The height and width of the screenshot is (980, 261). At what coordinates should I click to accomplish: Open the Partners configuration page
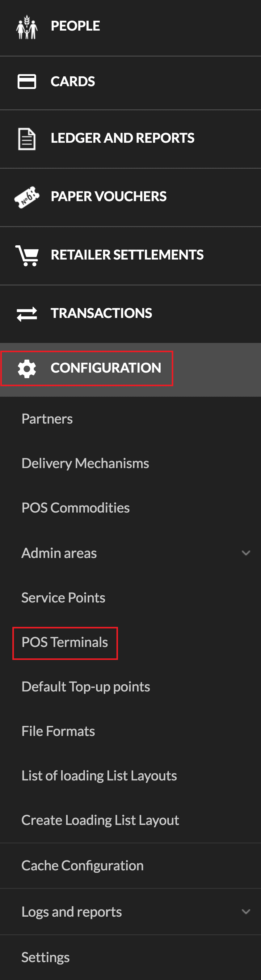[47, 418]
